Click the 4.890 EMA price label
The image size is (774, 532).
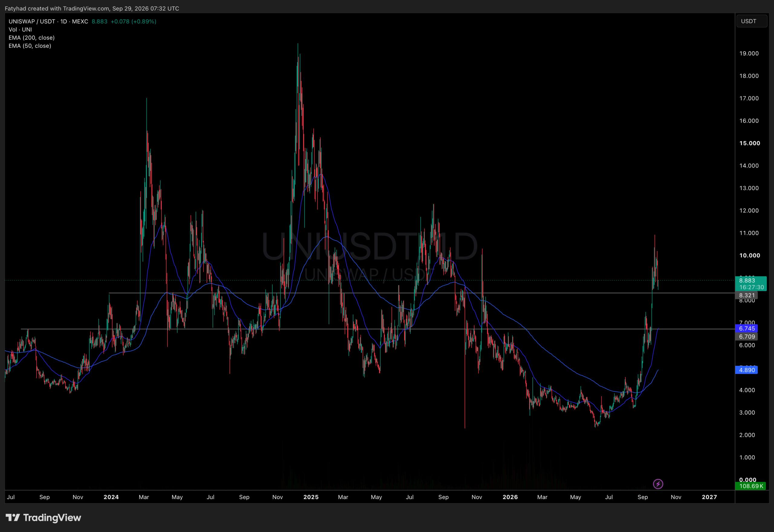[x=746, y=370]
